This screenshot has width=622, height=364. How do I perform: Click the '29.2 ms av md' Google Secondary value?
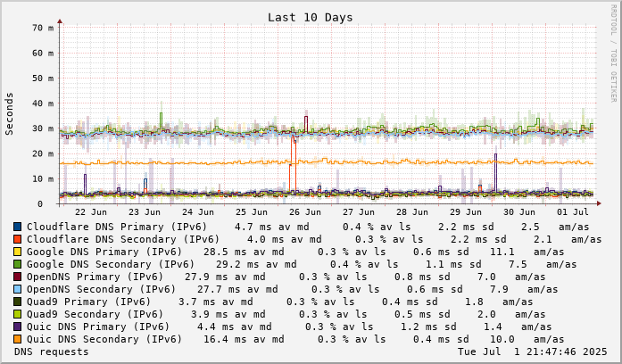[x=256, y=264]
